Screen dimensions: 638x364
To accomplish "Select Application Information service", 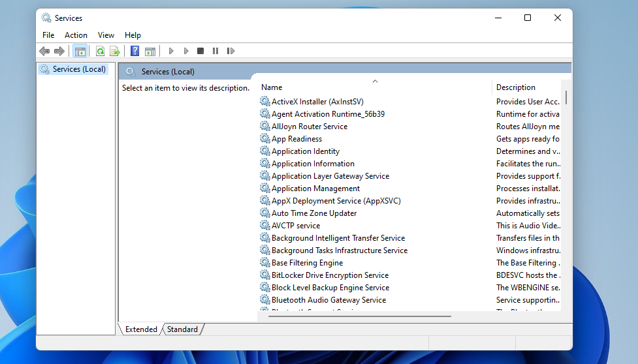I will pos(313,164).
